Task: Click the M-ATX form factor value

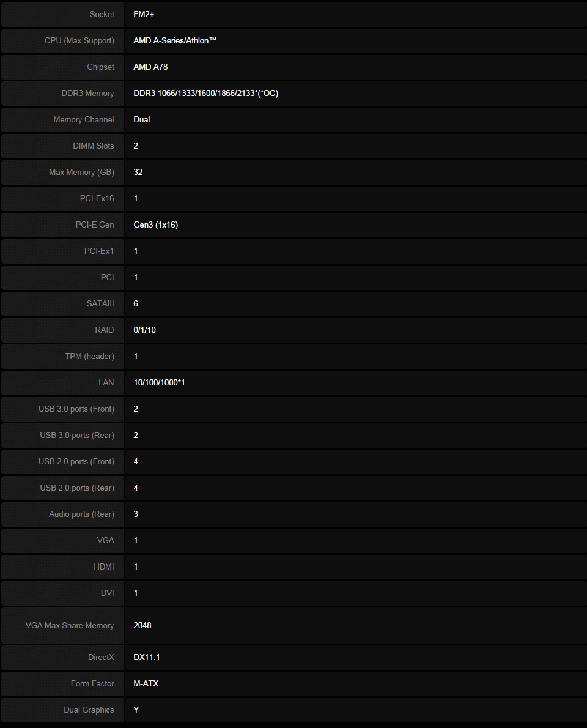Action: click(146, 684)
